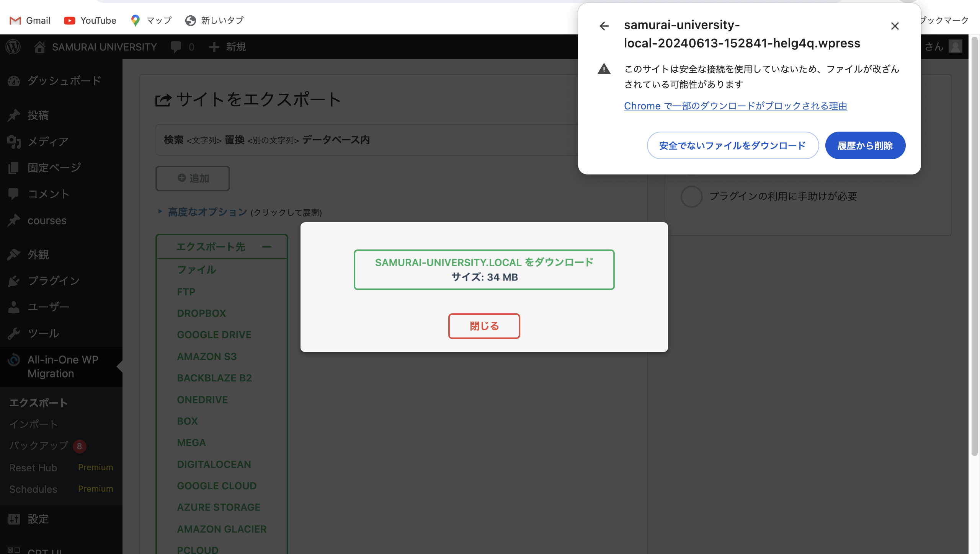Open バックアップ menu item
980x554 pixels.
point(38,446)
